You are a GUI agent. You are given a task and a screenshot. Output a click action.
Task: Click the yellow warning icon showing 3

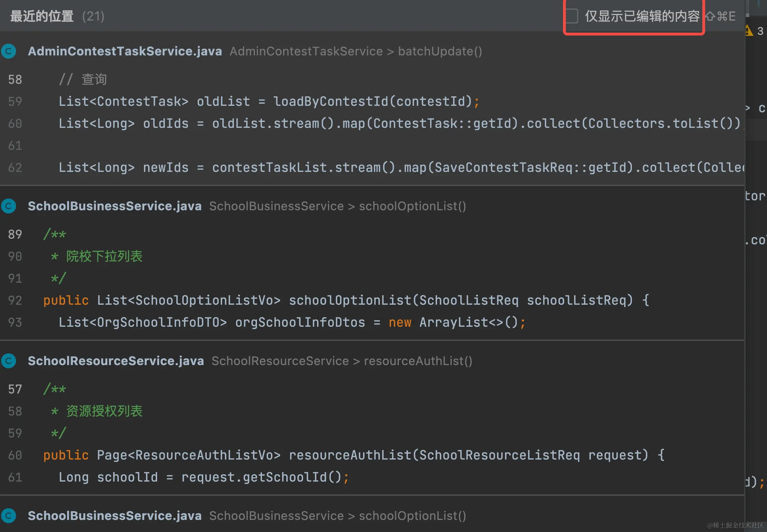click(749, 31)
